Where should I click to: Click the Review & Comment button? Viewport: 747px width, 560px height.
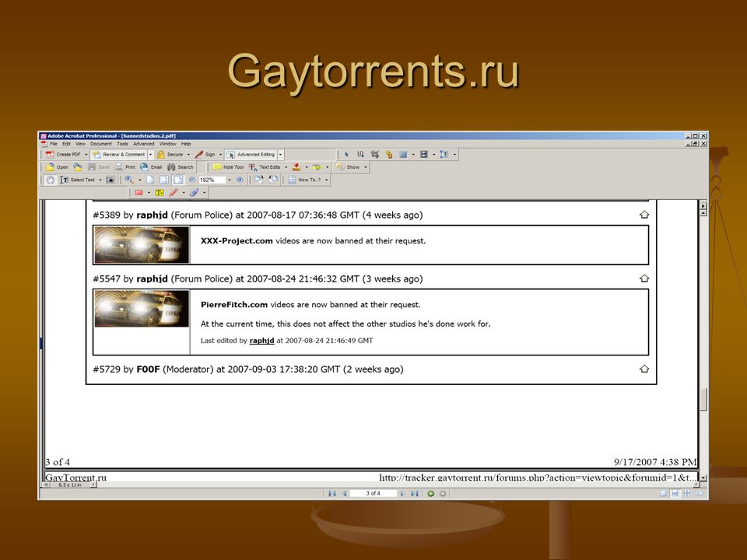119,154
